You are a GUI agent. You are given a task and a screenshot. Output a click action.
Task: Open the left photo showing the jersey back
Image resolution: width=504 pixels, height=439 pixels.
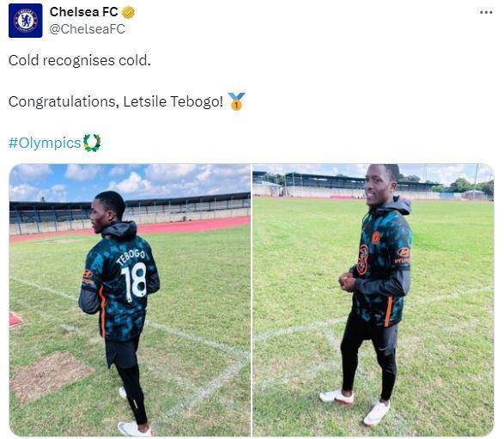click(x=130, y=300)
